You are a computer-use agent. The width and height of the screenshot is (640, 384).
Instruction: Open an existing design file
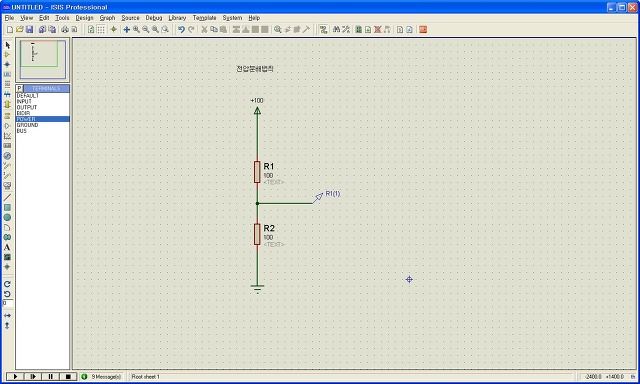[x=20, y=29]
